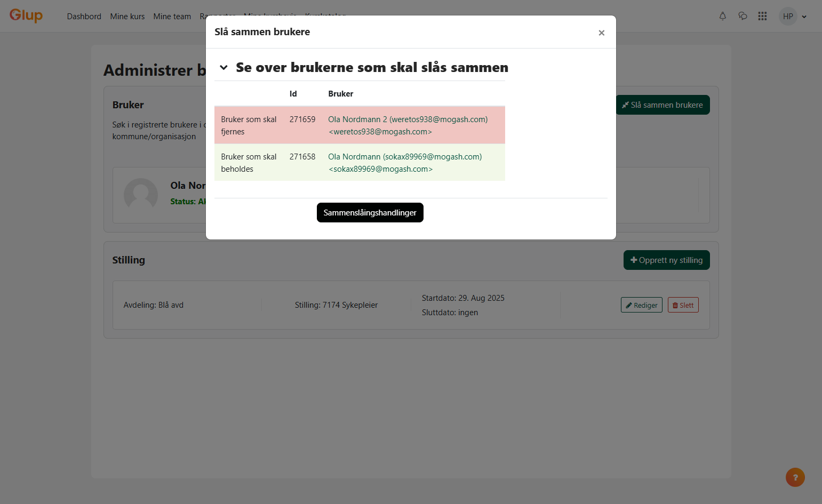Screen dimensions: 822x504
Task: Click Slå sammen brukere button on page
Action: 663,105
